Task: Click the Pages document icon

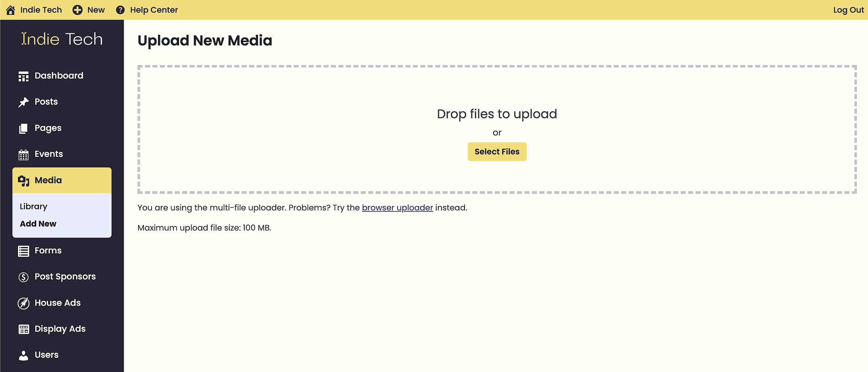Action: 23,128
